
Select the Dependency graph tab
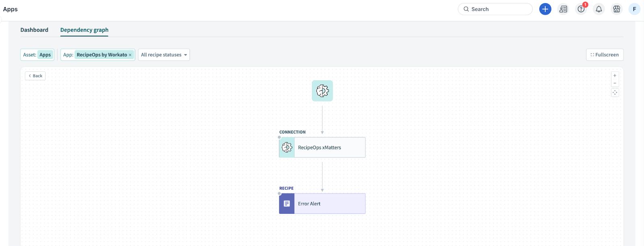84,30
